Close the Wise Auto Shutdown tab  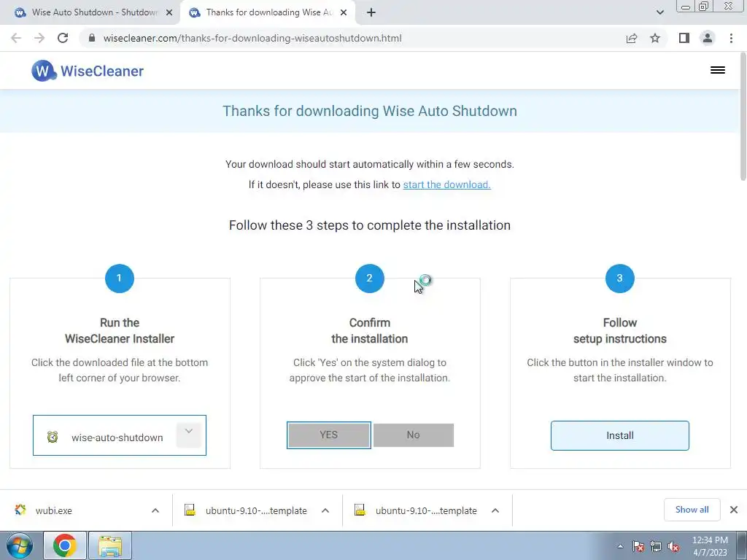pos(169,13)
